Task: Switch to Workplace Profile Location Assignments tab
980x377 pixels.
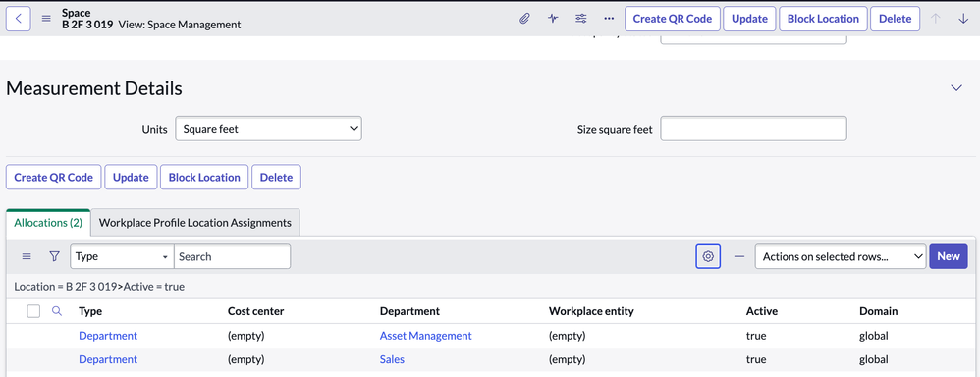Action: [195, 223]
